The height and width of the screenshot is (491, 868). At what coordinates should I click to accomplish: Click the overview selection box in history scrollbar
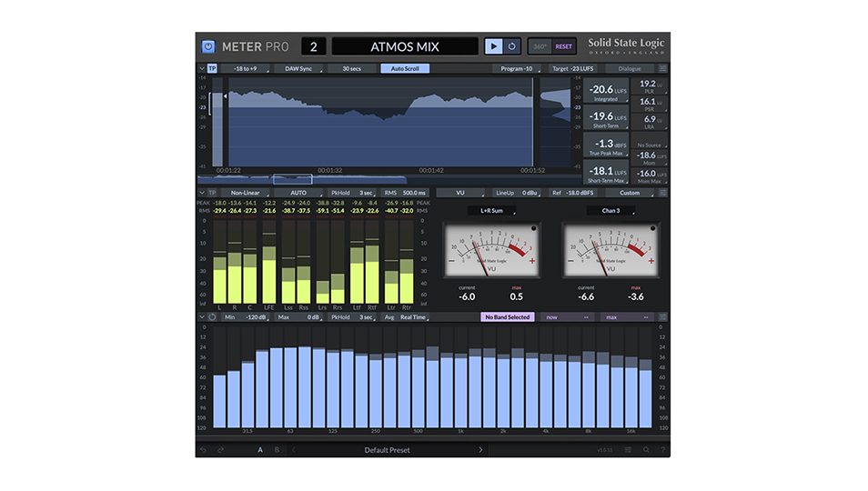pyautogui.click(x=292, y=179)
